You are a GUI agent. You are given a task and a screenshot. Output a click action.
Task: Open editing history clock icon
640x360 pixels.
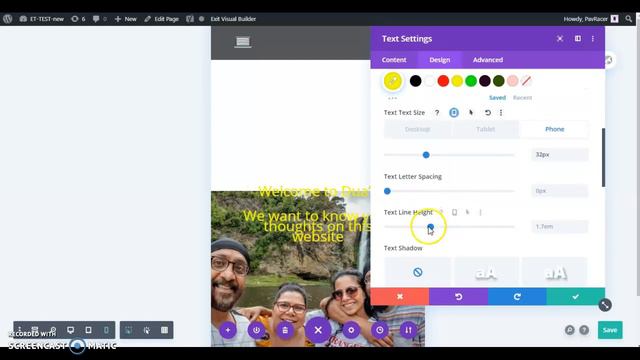tap(380, 330)
